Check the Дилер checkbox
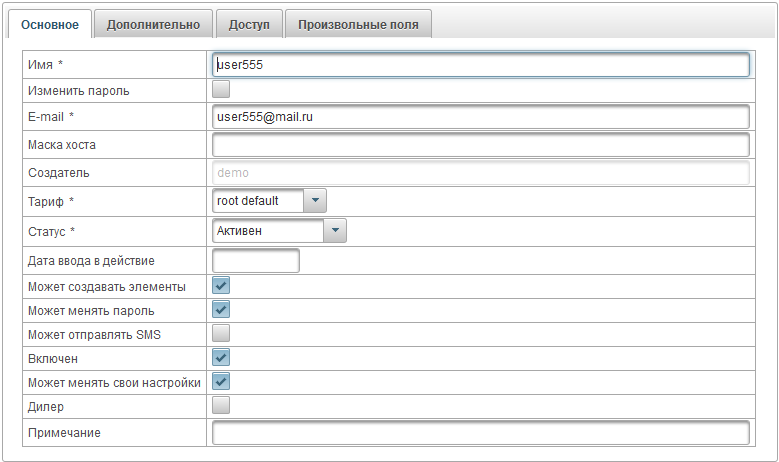 pyautogui.click(x=221, y=405)
